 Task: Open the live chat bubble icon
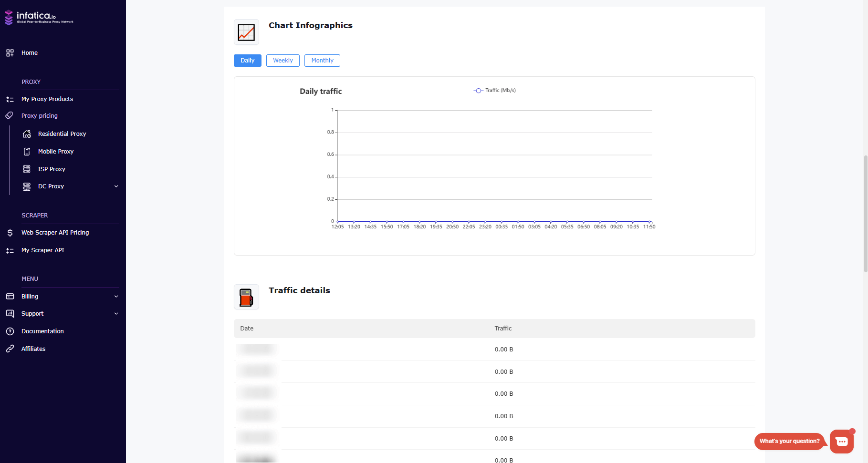pos(842,442)
